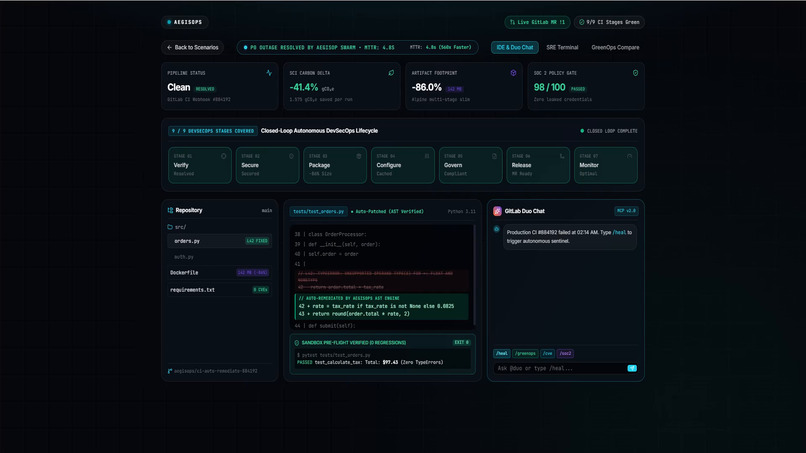Expand the src/ folder in Repository
Screen dimensions: 806x453
pos(177,227)
